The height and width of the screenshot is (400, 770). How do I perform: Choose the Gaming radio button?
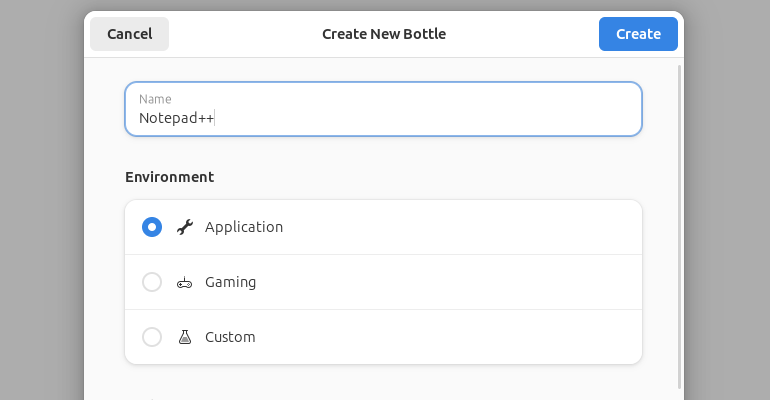pyautogui.click(x=152, y=282)
